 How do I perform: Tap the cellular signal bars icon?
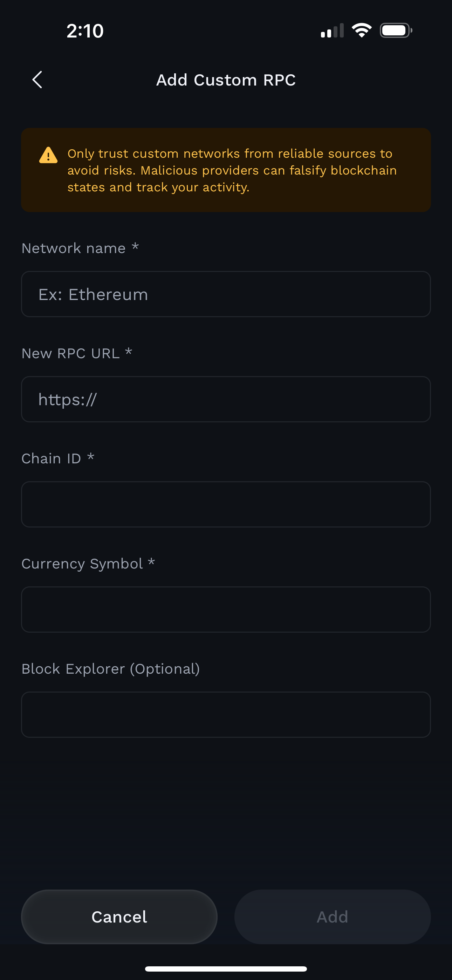click(332, 30)
